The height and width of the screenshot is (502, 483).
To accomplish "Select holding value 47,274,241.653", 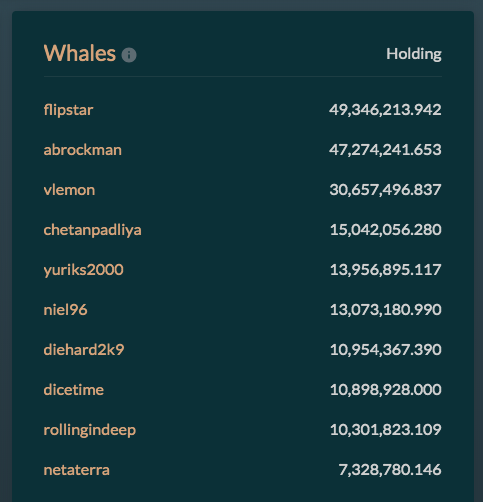I will click(385, 150).
